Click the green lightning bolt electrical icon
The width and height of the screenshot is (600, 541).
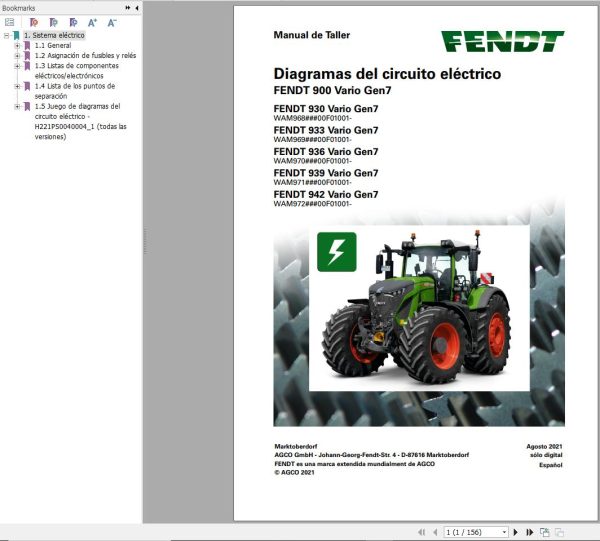pos(337,252)
